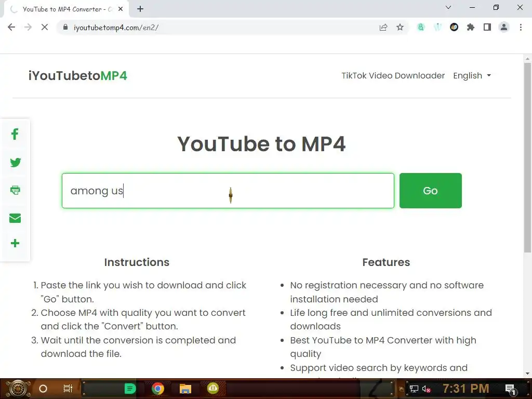
Task: Click the scrollbar down arrow
Action: (x=527, y=374)
